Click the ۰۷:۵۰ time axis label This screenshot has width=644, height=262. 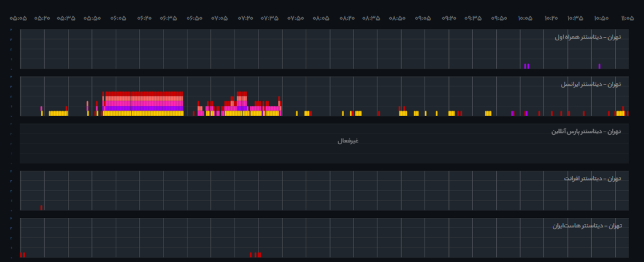pyautogui.click(x=296, y=18)
